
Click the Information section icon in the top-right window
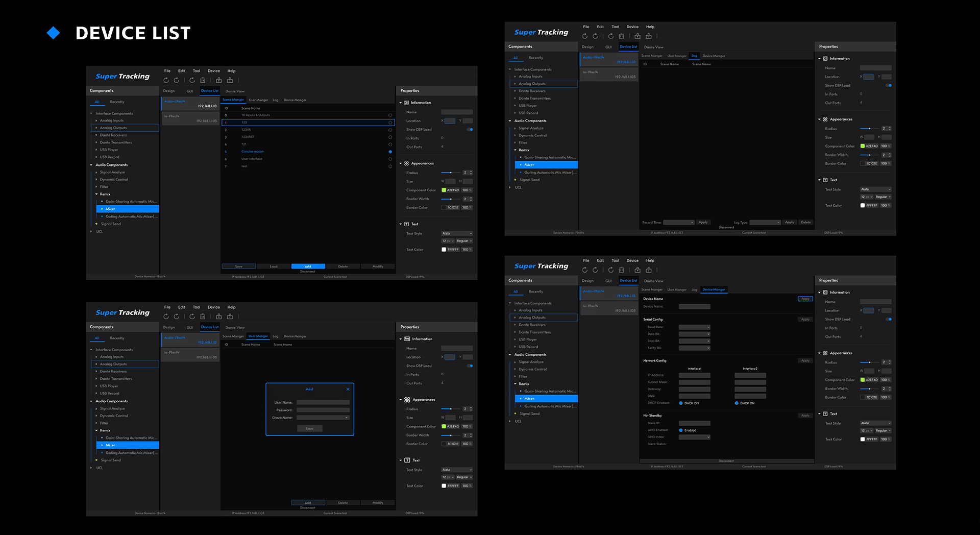point(825,59)
